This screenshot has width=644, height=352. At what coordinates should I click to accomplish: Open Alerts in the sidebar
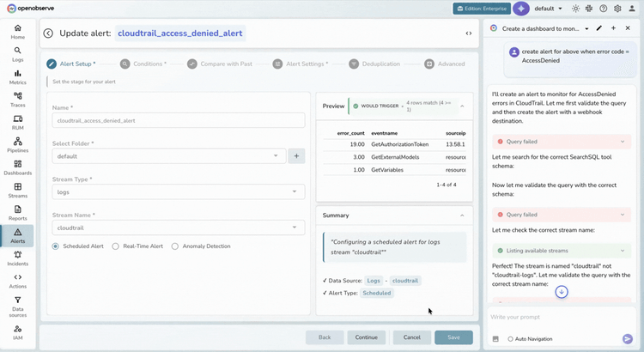pos(18,236)
